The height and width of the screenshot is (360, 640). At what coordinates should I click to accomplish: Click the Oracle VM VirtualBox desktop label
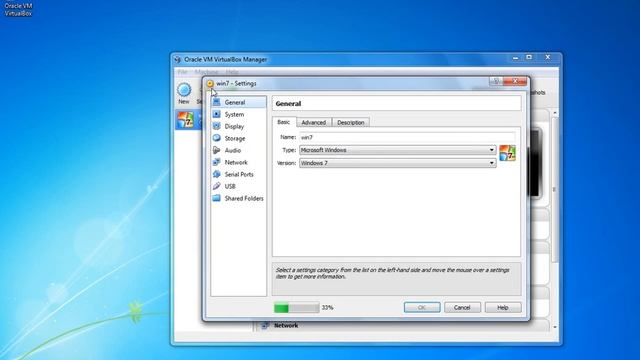(18, 9)
